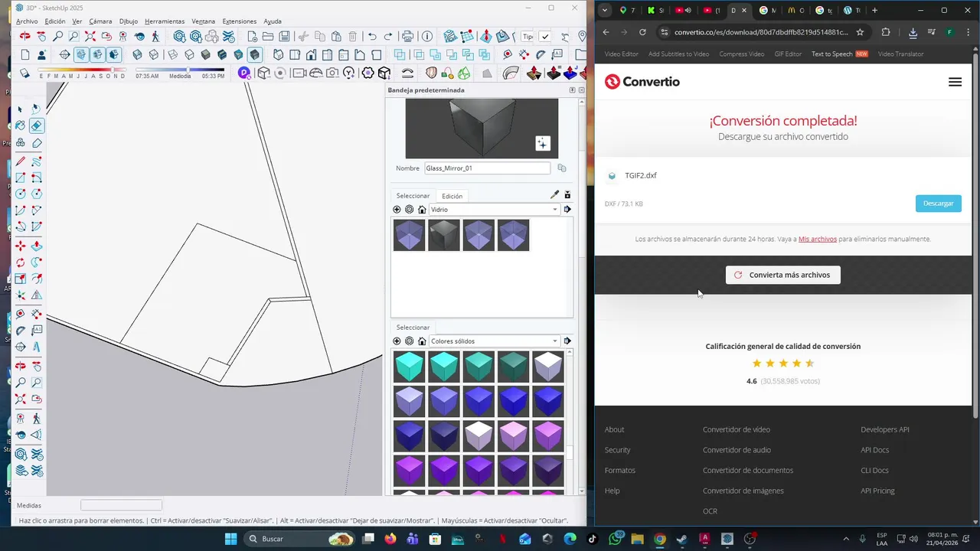The width and height of the screenshot is (980, 551).
Task: Select the Move tool in left toolbar
Action: (x=20, y=246)
